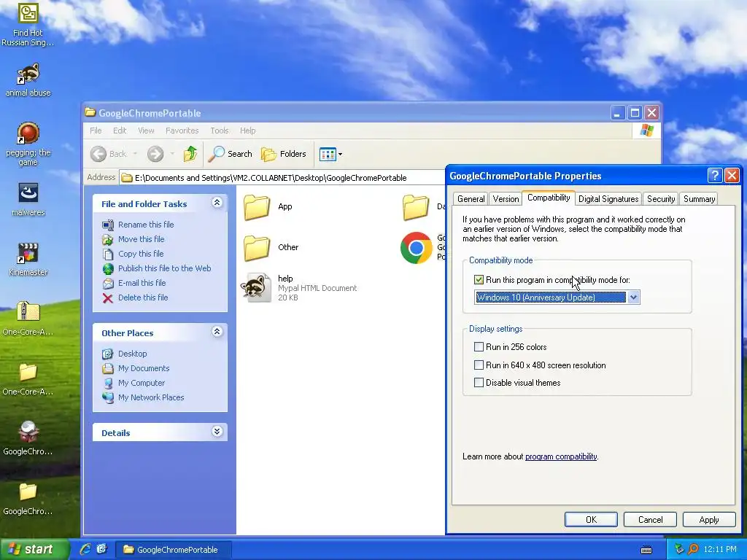Click Rename this file task
Viewport: 747px width, 560px height.
[x=146, y=225]
